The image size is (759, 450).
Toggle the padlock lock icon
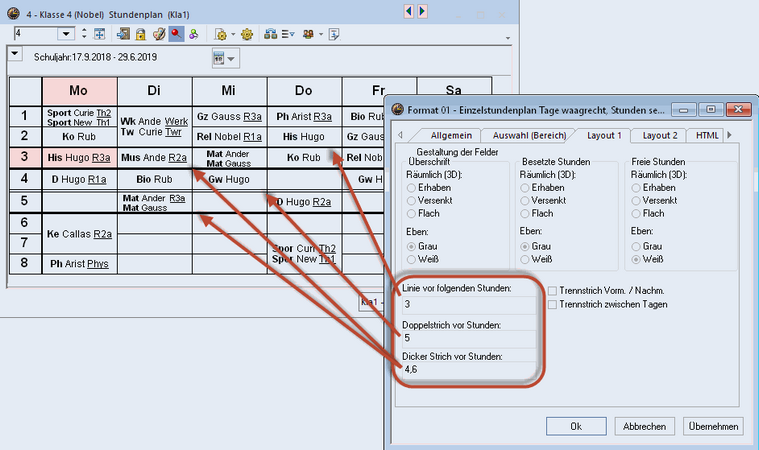[x=140, y=34]
